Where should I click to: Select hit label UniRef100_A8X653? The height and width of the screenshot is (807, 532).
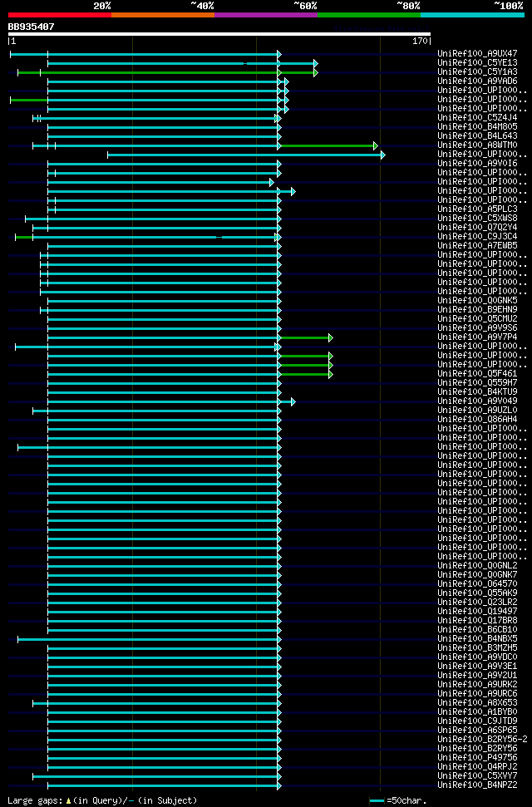(477, 702)
